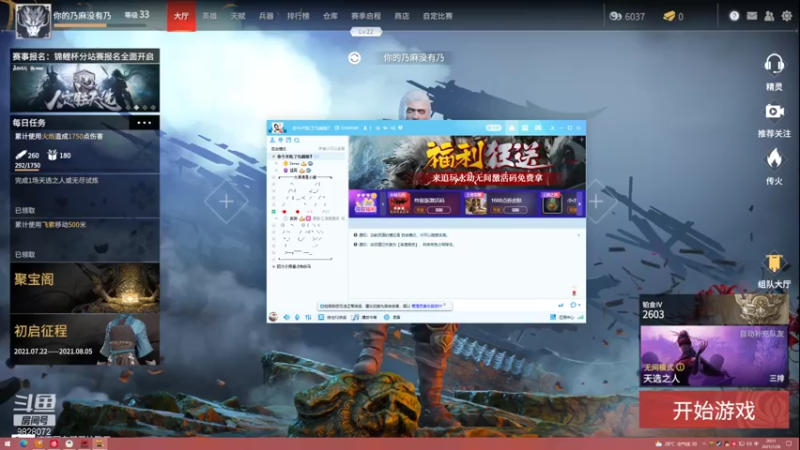This screenshot has width=800, height=450.
Task: Click the player avatar at top left
Action: (x=33, y=21)
